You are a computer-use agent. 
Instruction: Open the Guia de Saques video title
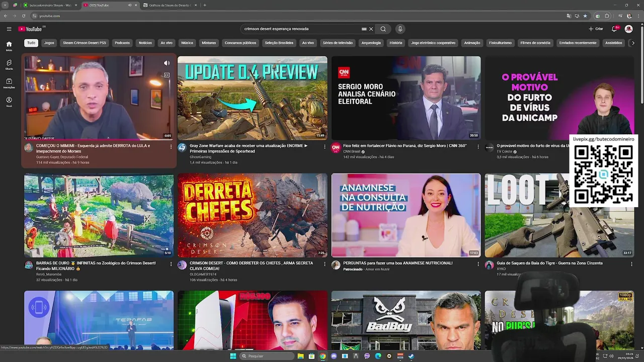coord(549,263)
